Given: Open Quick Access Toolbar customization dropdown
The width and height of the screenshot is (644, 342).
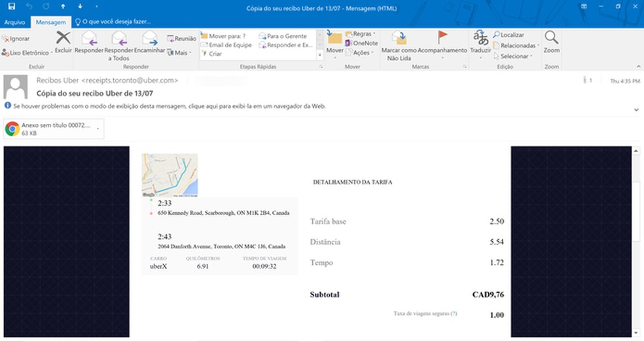Looking at the screenshot, I should pyautogui.click(x=96, y=7).
